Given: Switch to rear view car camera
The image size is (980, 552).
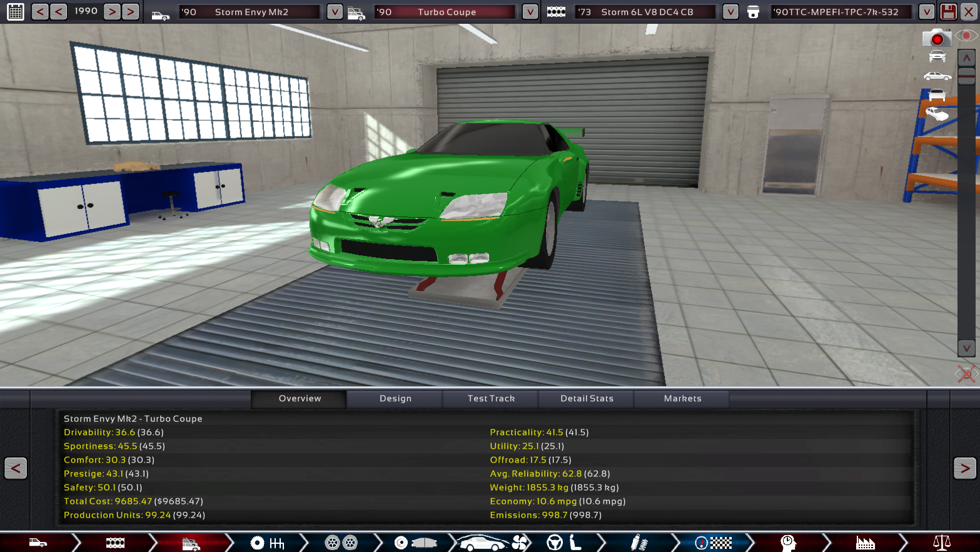Looking at the screenshot, I should pos(937,95).
